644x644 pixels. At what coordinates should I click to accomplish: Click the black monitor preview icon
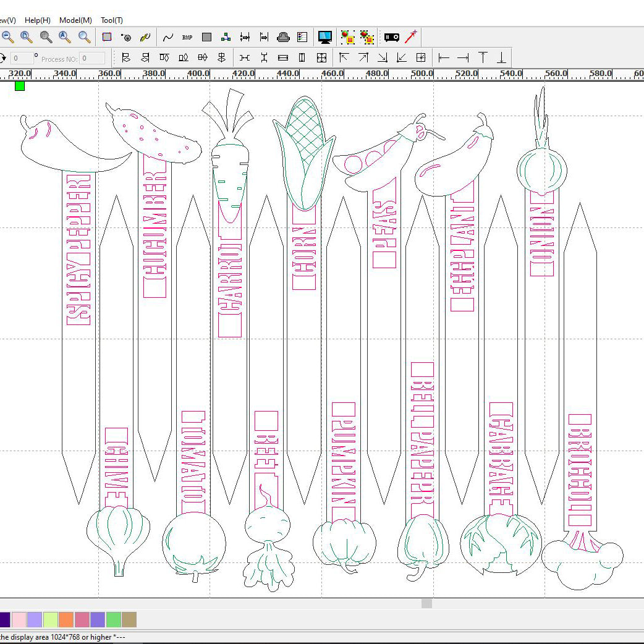(x=325, y=37)
